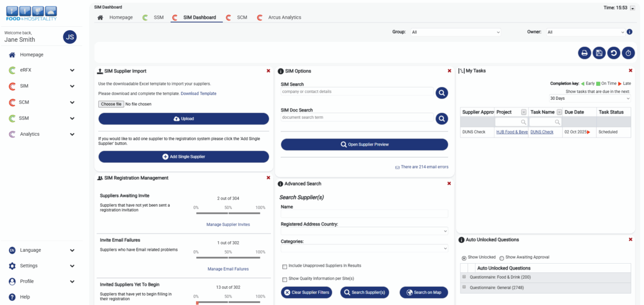Click the Analytics logo icon in sidebar
This screenshot has width=644, height=305.
(12, 134)
